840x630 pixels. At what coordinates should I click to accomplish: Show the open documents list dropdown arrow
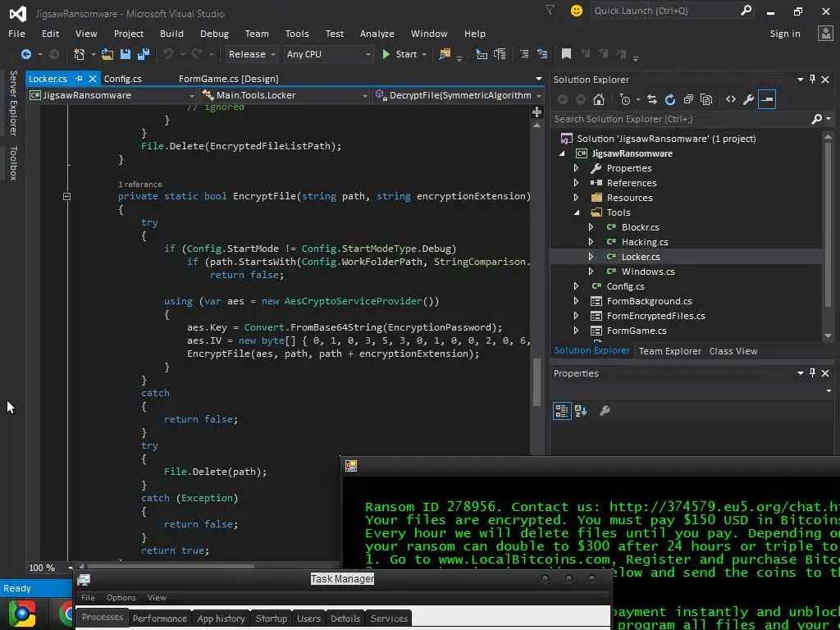[538, 79]
